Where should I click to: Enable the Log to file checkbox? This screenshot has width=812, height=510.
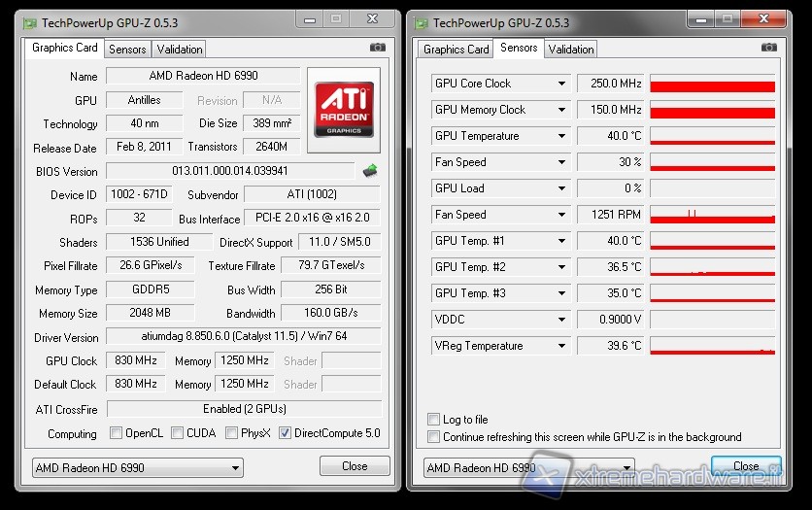pos(434,420)
